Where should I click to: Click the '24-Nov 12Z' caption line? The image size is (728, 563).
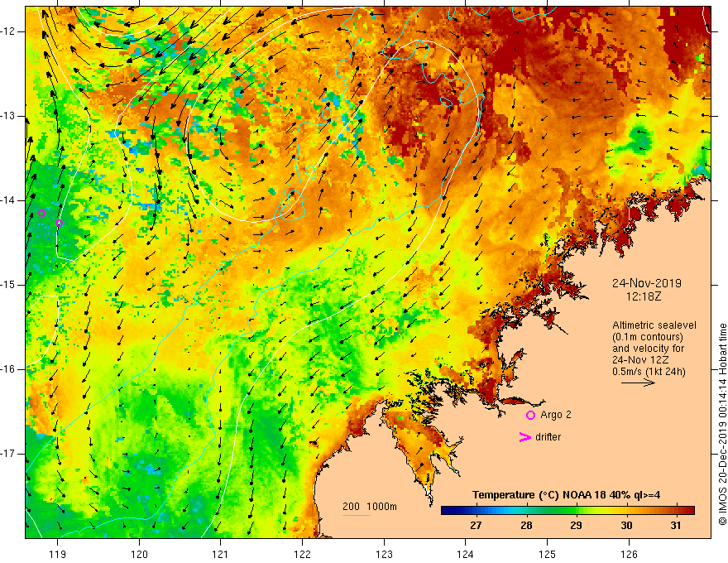click(638, 360)
